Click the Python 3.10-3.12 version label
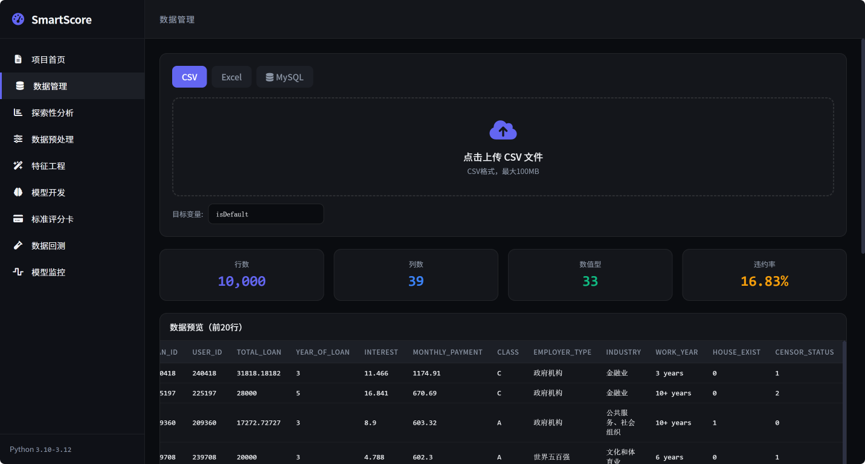This screenshot has height=464, width=865. tap(40, 449)
